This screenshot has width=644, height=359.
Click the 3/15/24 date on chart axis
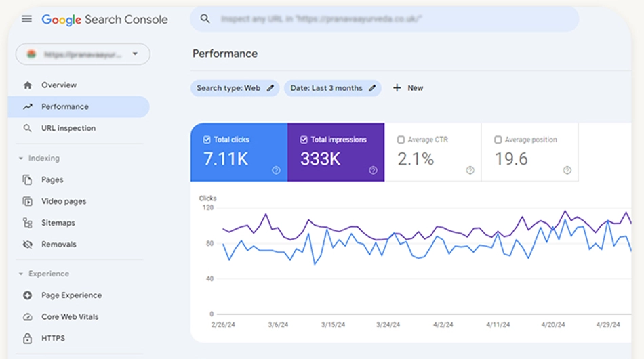pos(333,325)
